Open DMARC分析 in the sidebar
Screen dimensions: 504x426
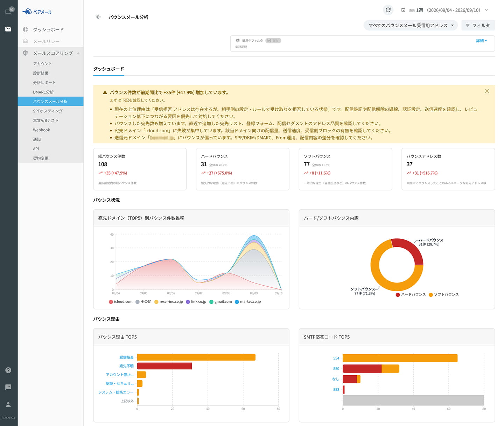point(43,92)
